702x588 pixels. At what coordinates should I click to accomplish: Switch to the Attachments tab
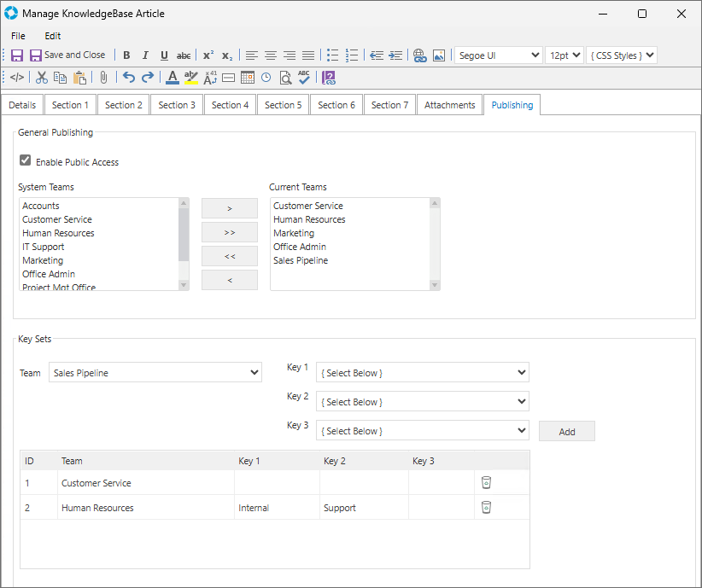click(449, 105)
